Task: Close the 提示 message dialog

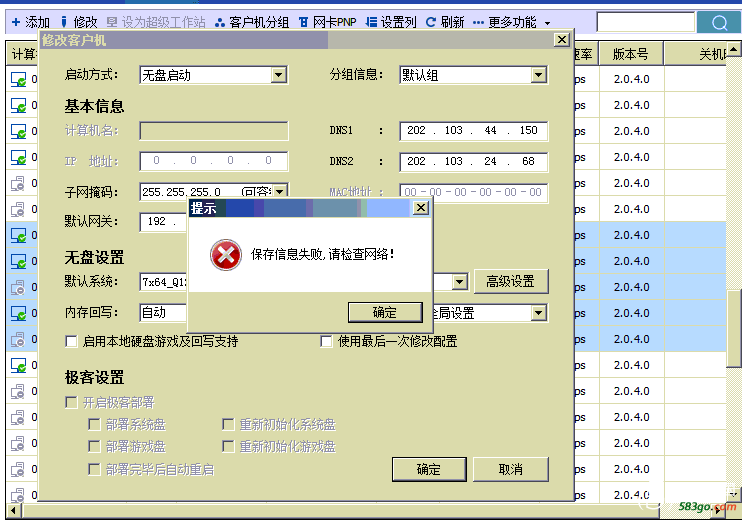Action: tap(421, 208)
